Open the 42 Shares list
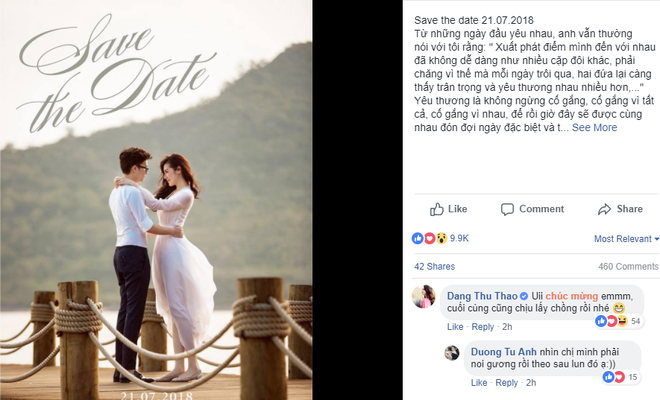 click(434, 267)
